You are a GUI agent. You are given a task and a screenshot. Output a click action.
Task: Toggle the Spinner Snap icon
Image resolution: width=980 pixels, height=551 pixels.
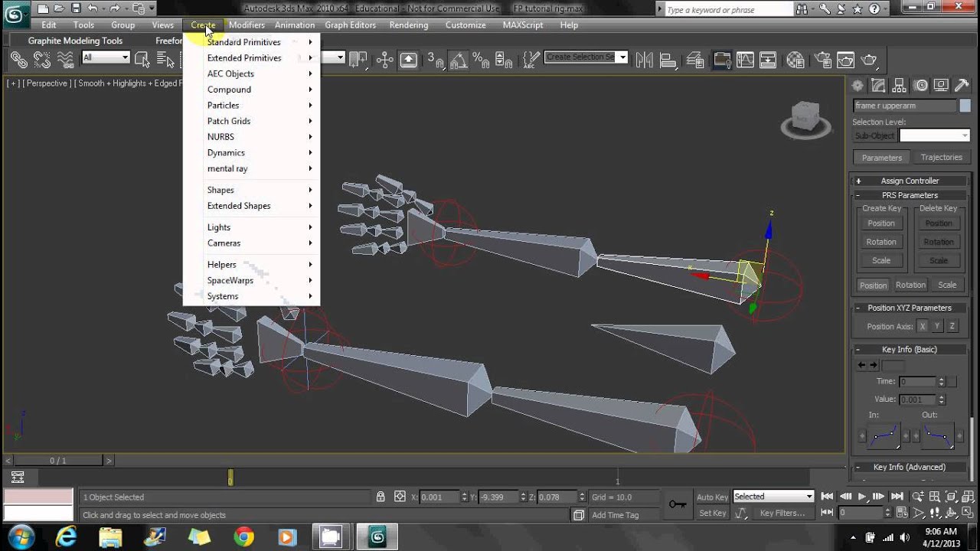[x=504, y=60]
